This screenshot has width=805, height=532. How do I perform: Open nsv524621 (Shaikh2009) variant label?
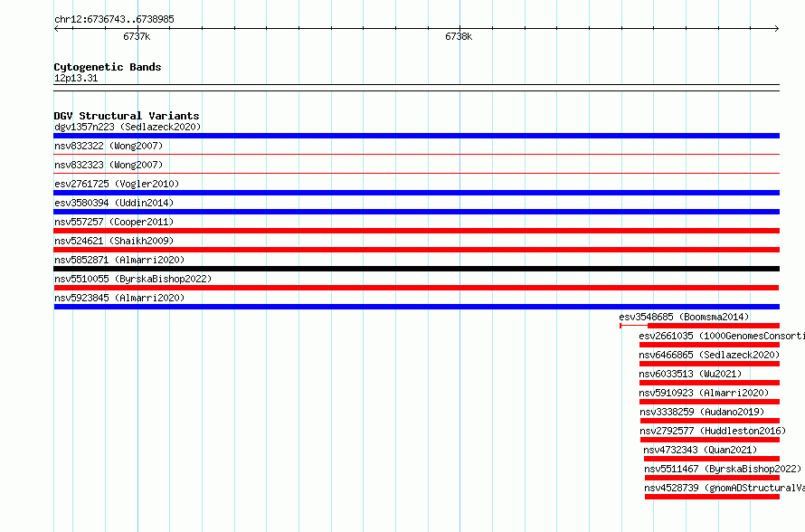[x=114, y=241]
